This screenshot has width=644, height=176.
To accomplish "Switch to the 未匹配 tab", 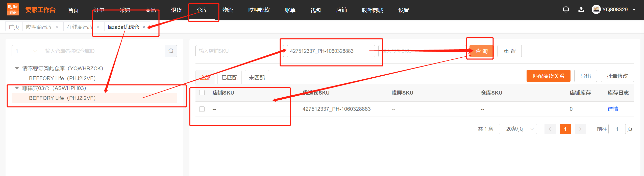I will click(x=257, y=77).
